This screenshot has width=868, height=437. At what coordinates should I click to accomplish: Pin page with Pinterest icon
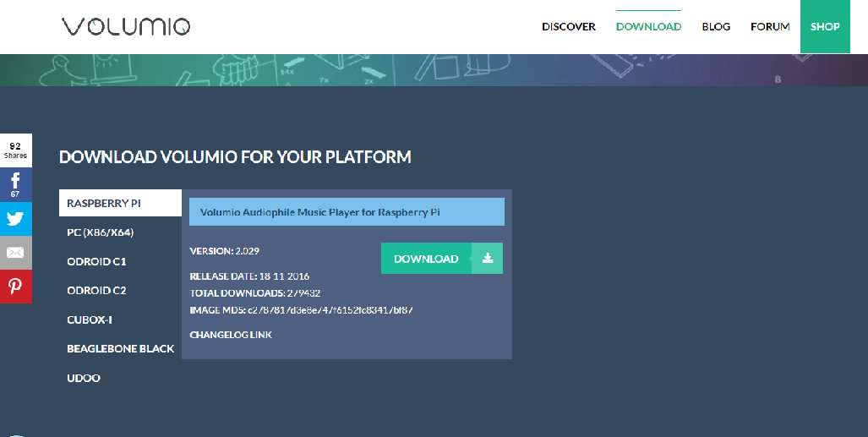click(15, 287)
